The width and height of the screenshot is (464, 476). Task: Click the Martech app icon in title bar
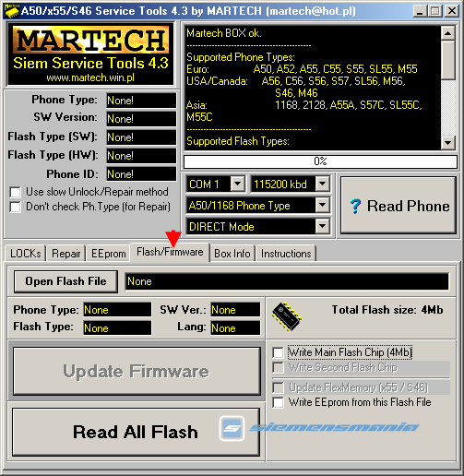click(x=12, y=11)
